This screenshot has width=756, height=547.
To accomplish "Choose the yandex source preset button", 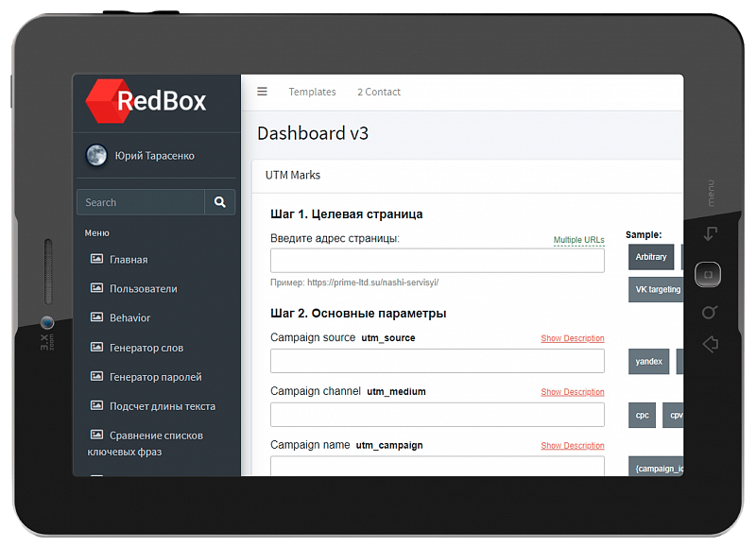I will pos(648,362).
